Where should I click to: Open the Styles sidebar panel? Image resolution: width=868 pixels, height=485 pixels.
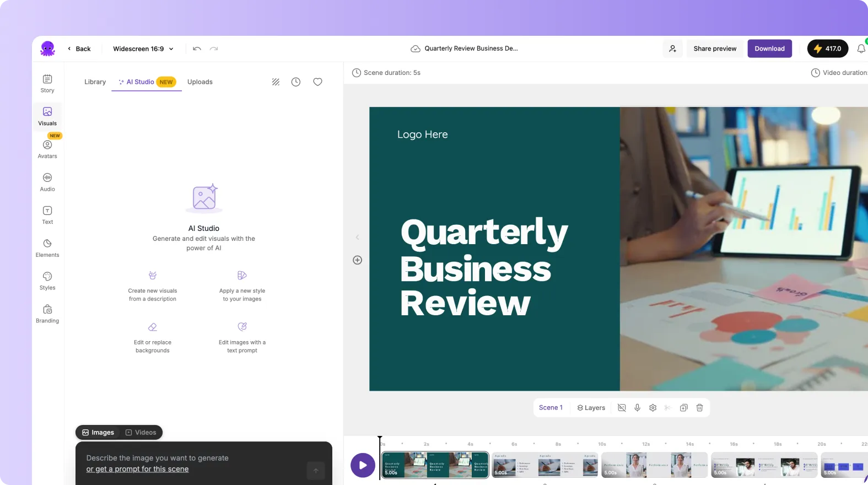click(x=47, y=281)
